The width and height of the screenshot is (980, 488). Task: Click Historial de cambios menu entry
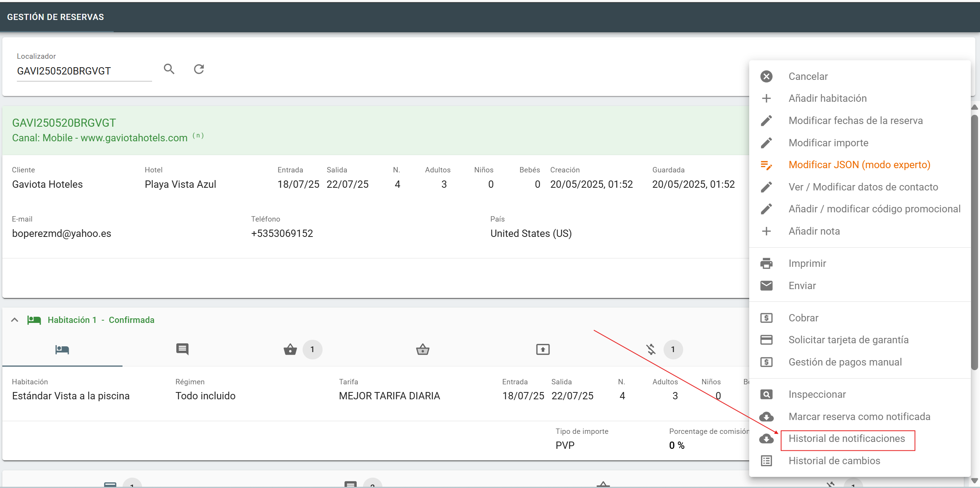point(834,461)
